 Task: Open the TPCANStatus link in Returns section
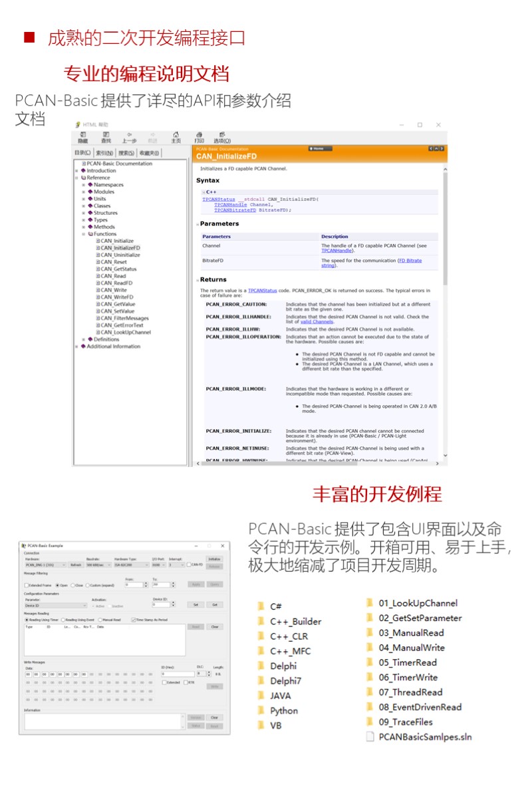pyautogui.click(x=257, y=291)
